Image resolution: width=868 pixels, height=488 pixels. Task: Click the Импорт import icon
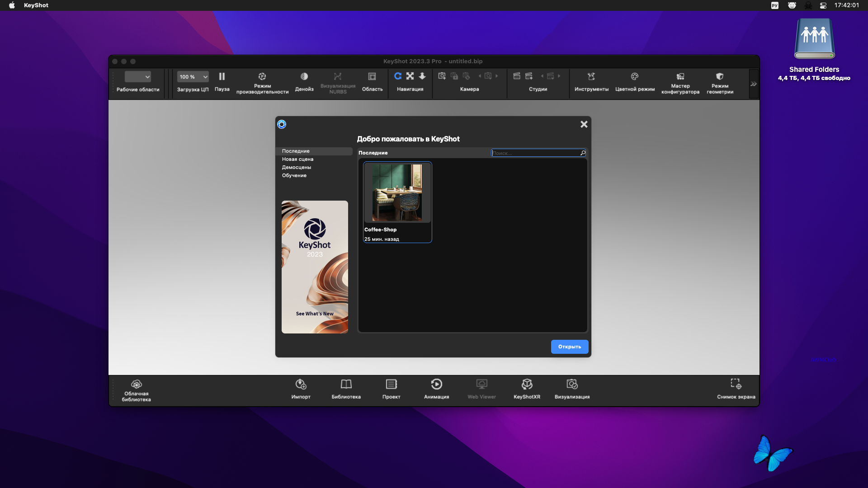tap(301, 384)
